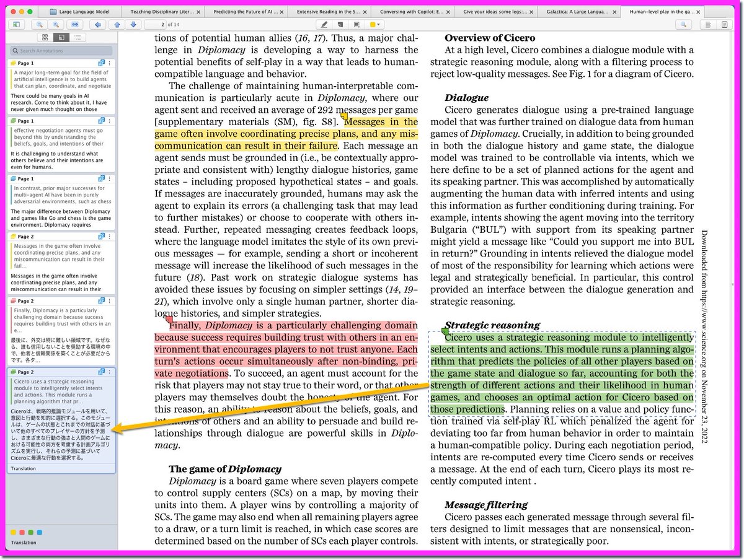Filter annotations by red color
Viewport: 744px width, 560px height.
point(22,532)
